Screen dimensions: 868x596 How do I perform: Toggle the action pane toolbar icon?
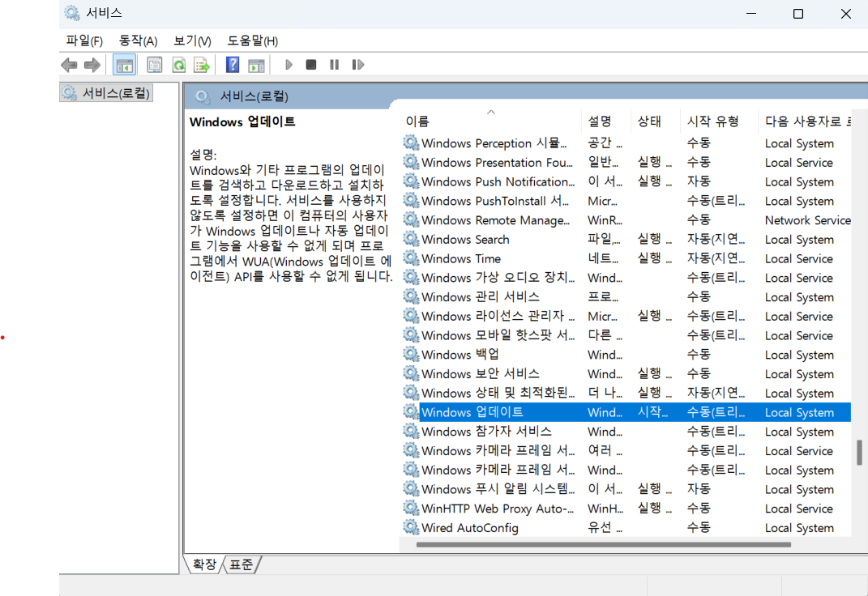point(256,66)
